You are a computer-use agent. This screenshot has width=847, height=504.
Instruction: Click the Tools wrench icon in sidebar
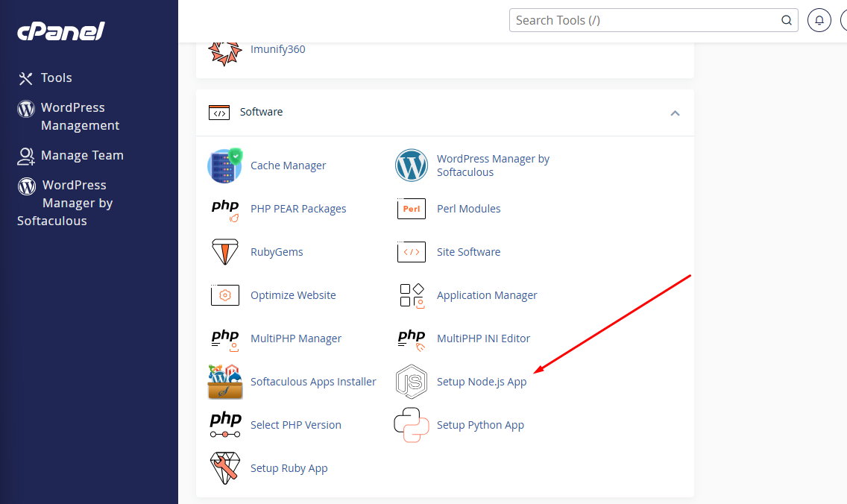(x=25, y=78)
